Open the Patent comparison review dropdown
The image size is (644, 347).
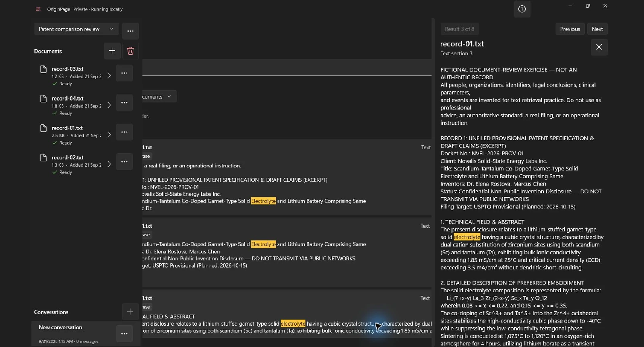(x=76, y=29)
